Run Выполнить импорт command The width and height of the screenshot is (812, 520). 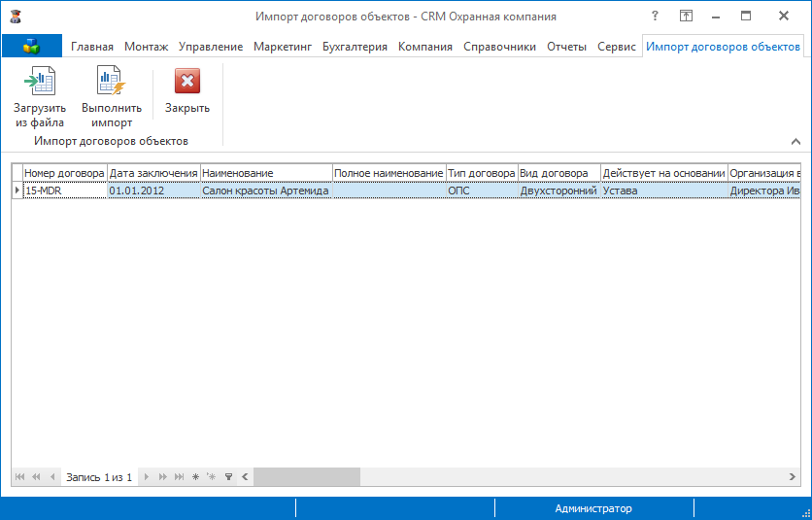point(112,97)
